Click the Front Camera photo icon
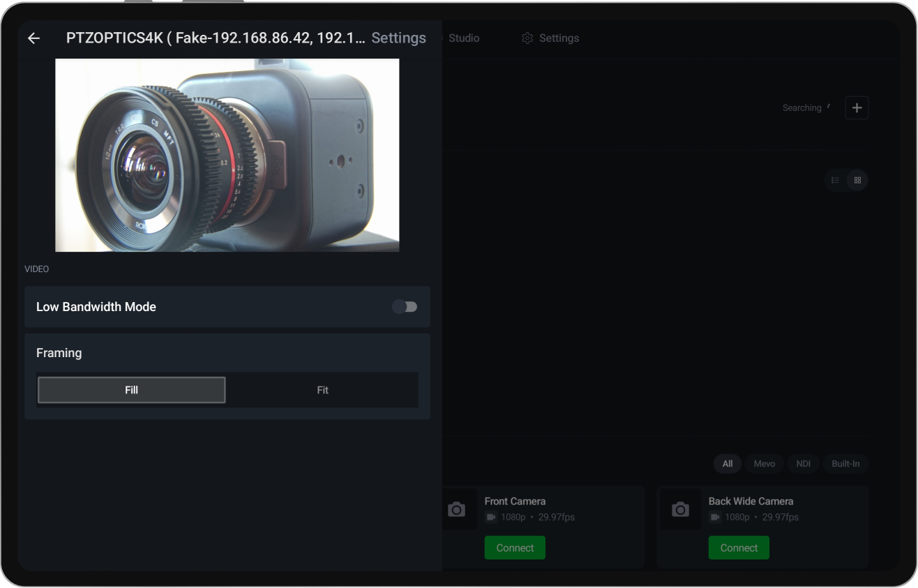Viewport: 918px width, 588px height. pos(458,509)
